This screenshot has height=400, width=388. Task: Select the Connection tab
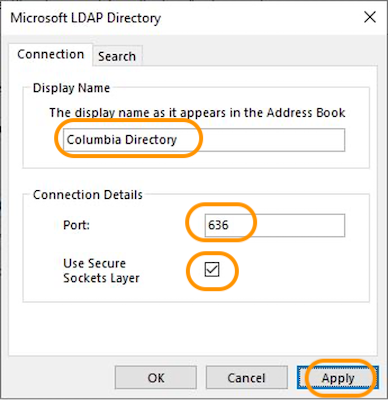[x=50, y=54]
